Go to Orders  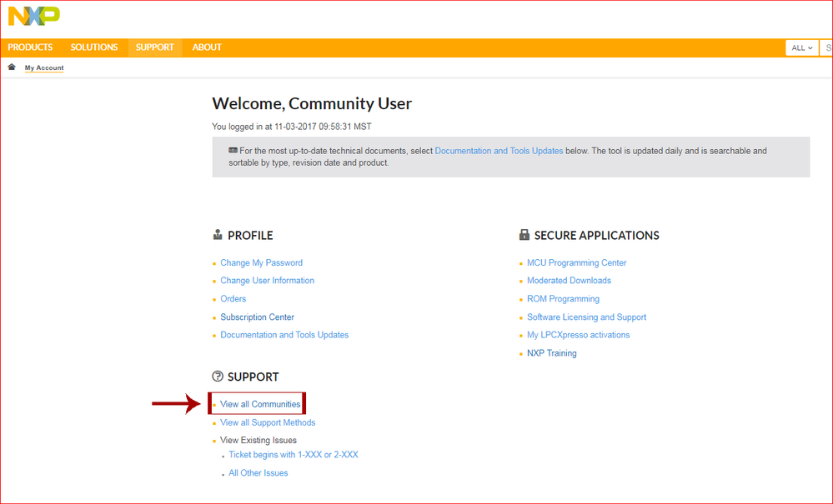pyautogui.click(x=233, y=299)
